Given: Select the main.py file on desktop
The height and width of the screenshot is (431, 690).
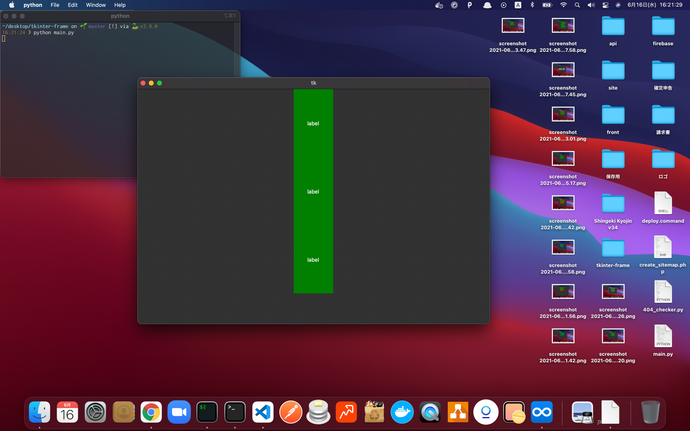Looking at the screenshot, I should (663, 336).
